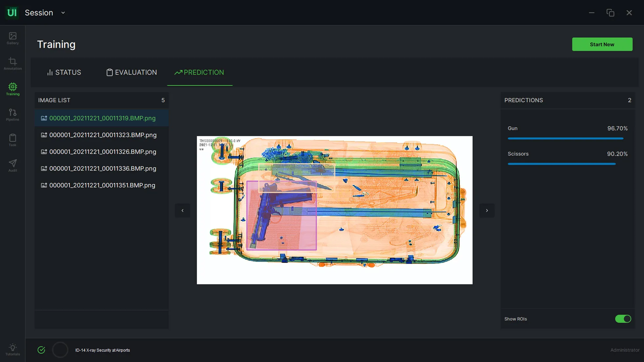Click image icon beside 00011323 file
This screenshot has width=644, height=362.
click(44, 135)
